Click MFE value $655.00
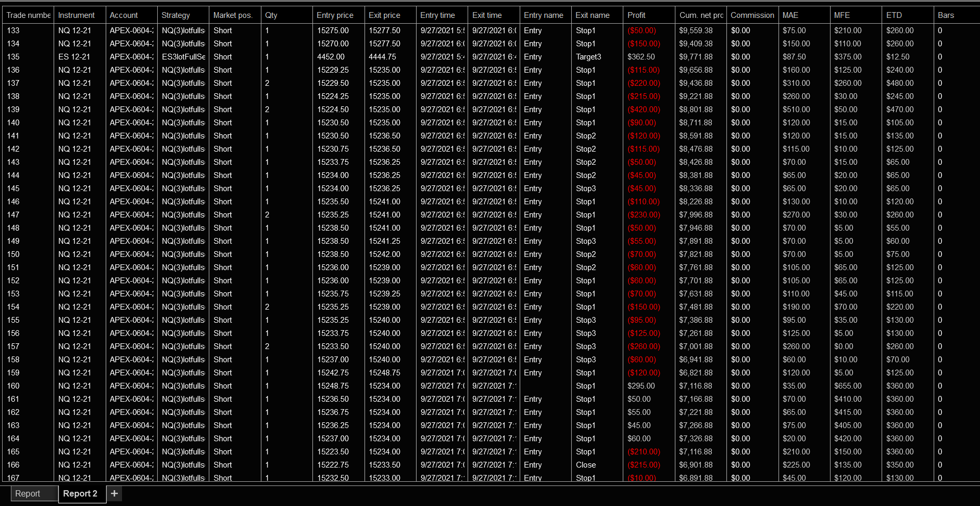 click(848, 386)
